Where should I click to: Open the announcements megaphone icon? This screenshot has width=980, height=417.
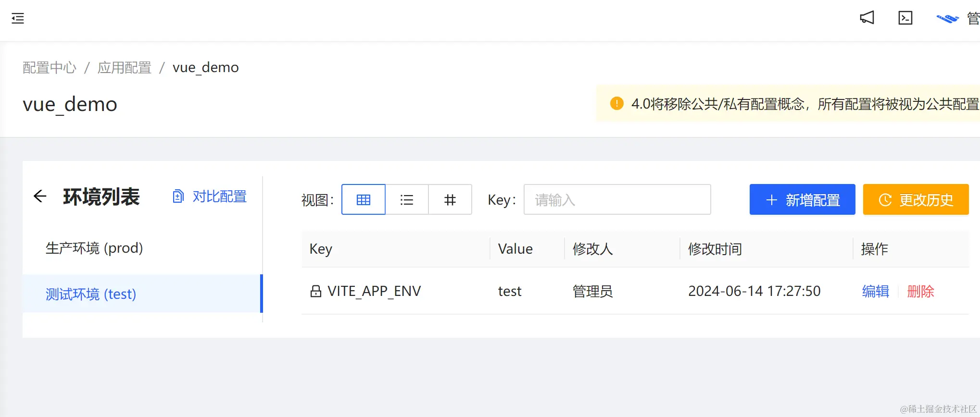[x=867, y=18]
